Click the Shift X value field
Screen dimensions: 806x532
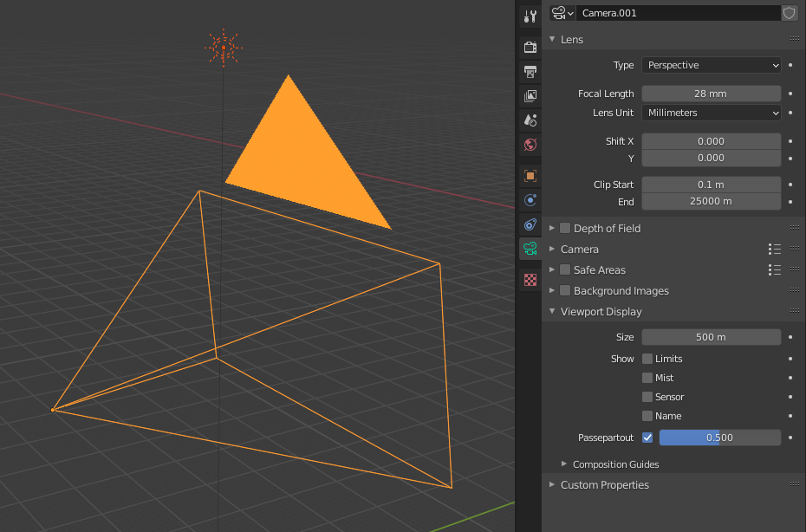[x=711, y=141]
